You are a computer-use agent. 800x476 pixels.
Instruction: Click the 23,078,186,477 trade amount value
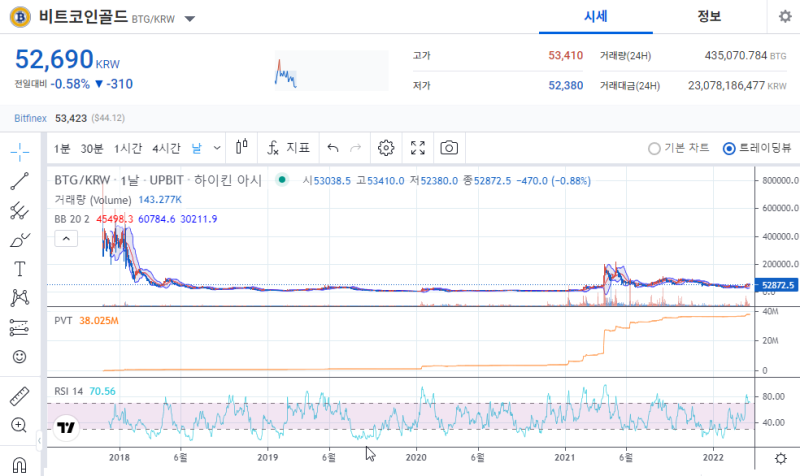click(726, 85)
